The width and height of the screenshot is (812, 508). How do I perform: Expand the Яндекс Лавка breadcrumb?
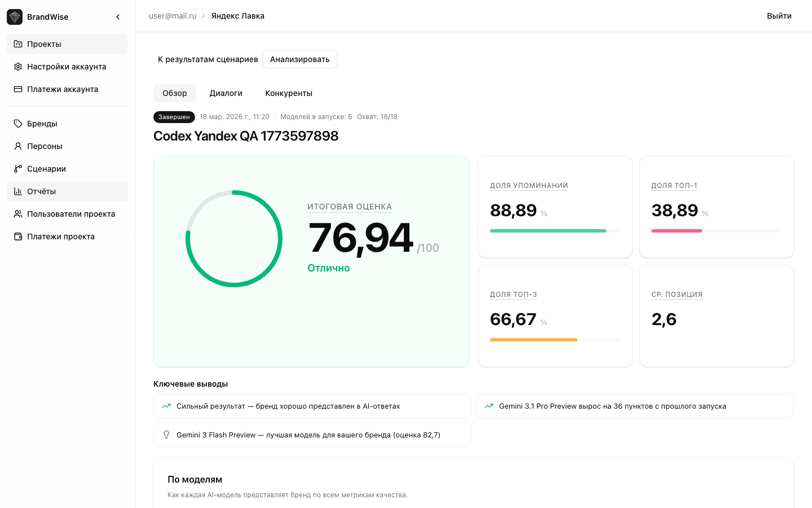237,16
